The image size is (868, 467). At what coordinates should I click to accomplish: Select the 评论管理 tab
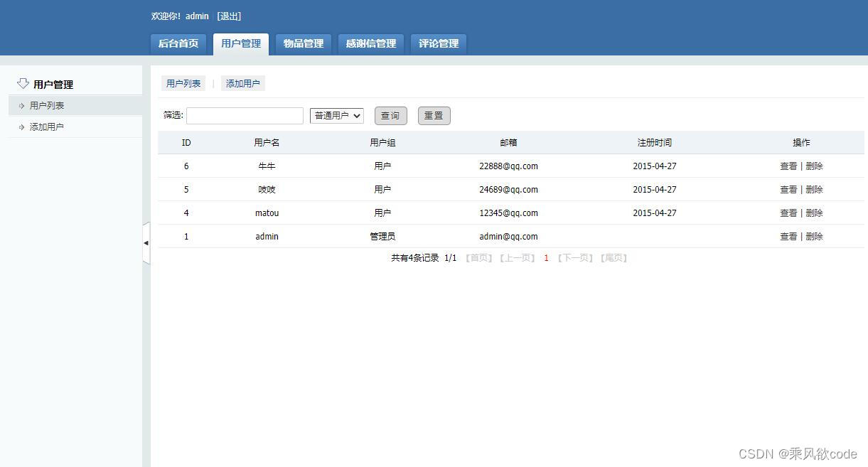tap(439, 43)
